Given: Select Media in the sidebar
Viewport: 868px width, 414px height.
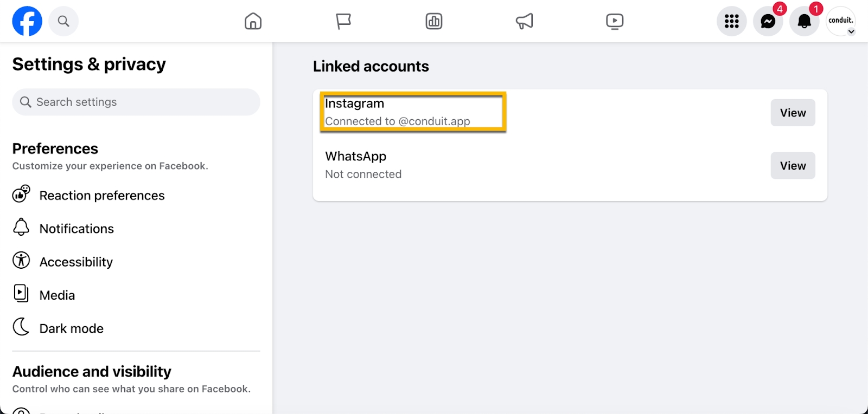Looking at the screenshot, I should point(57,295).
